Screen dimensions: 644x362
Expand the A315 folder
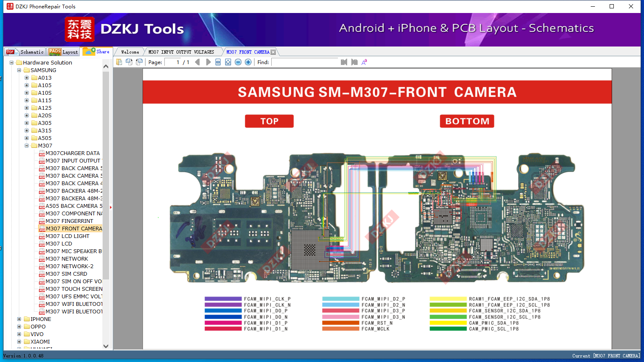[26, 131]
